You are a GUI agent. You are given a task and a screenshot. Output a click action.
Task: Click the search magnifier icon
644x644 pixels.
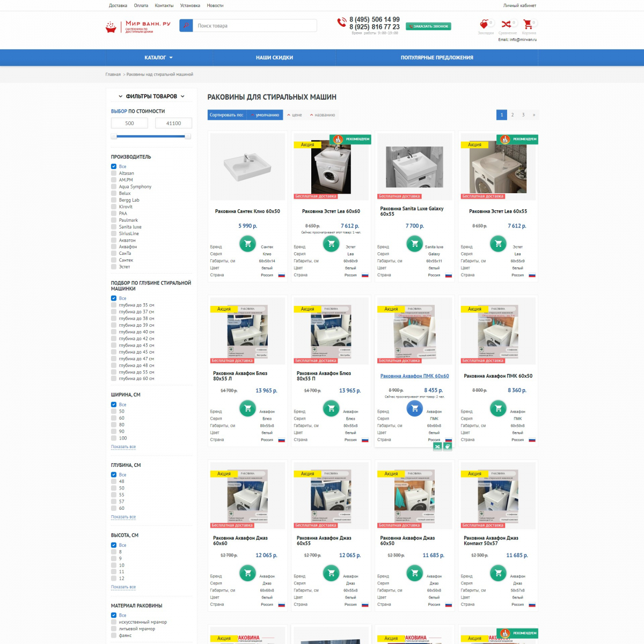[x=186, y=26]
